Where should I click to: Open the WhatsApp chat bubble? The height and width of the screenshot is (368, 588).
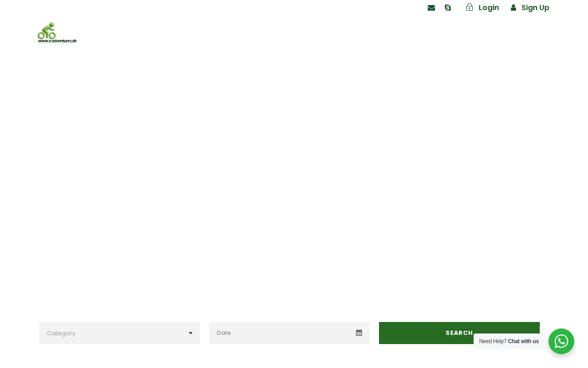point(561,341)
